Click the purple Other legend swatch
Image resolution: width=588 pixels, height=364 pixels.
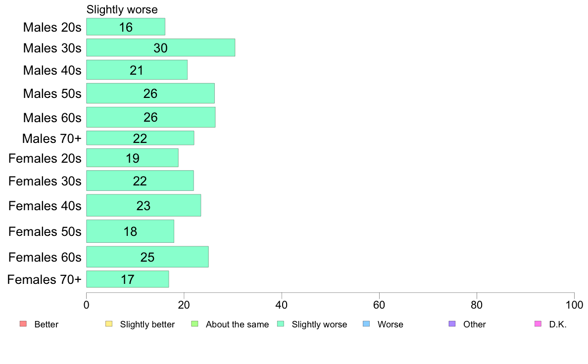coord(452,324)
